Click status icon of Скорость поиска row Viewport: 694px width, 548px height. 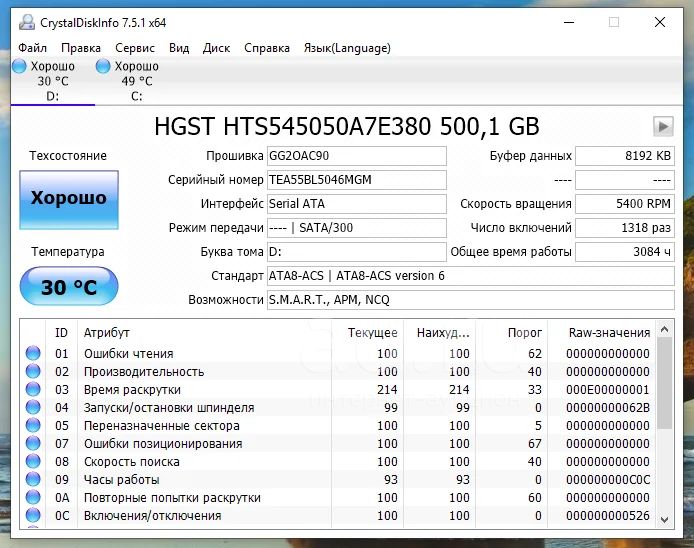[33, 461]
